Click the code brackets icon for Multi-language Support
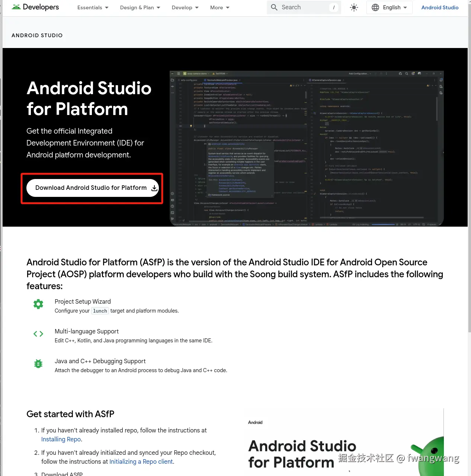The height and width of the screenshot is (476, 471). (x=38, y=333)
